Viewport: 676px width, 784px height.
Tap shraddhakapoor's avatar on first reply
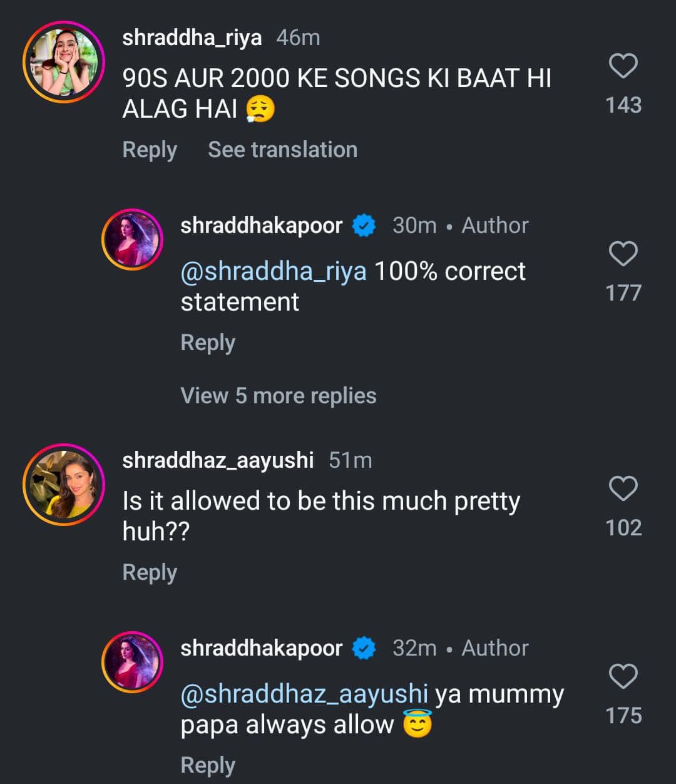[x=132, y=239]
